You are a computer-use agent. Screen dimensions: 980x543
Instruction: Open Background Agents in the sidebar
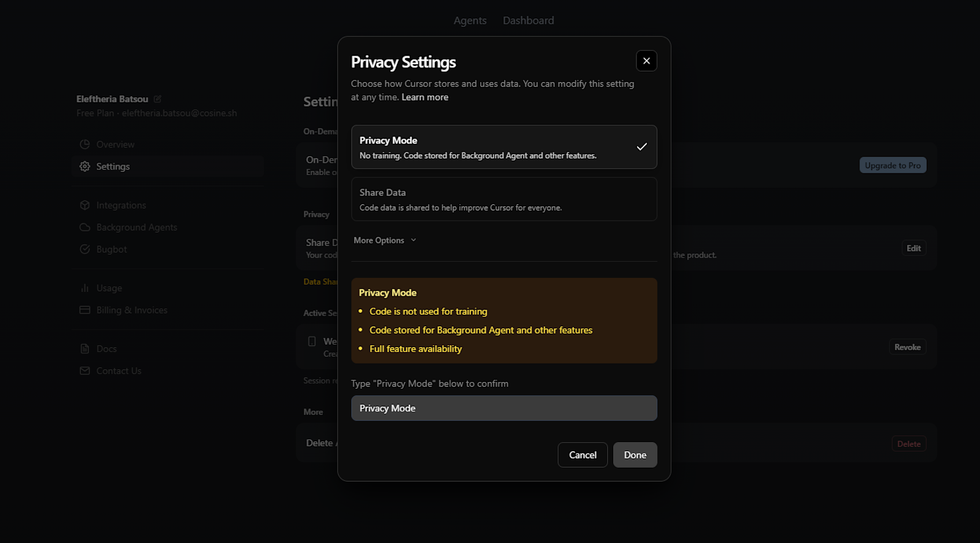pyautogui.click(x=168, y=227)
